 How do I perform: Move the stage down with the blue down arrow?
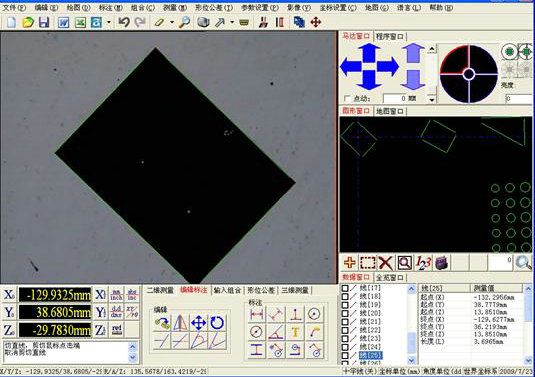pyautogui.click(x=369, y=80)
